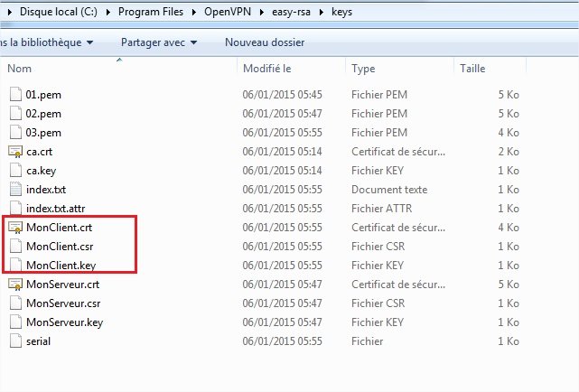The image size is (579, 392).
Task: Click the Nouveau dossier button
Action: point(264,42)
